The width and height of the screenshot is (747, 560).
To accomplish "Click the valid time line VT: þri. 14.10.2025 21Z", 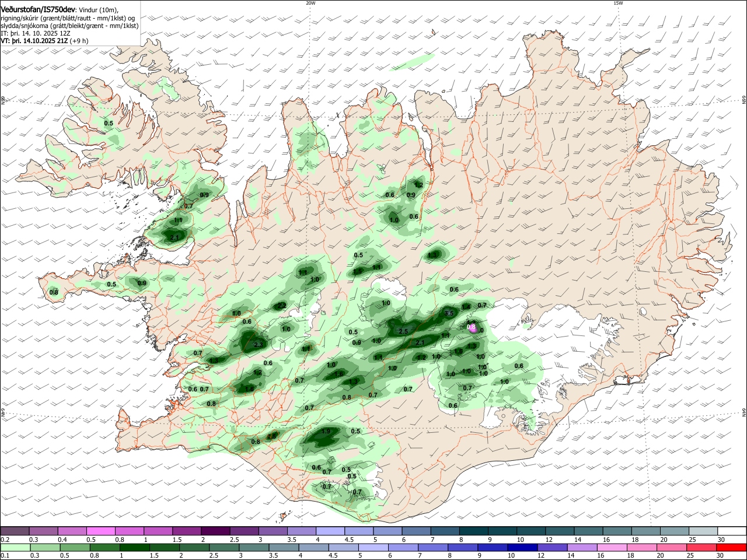I will pos(34,41).
